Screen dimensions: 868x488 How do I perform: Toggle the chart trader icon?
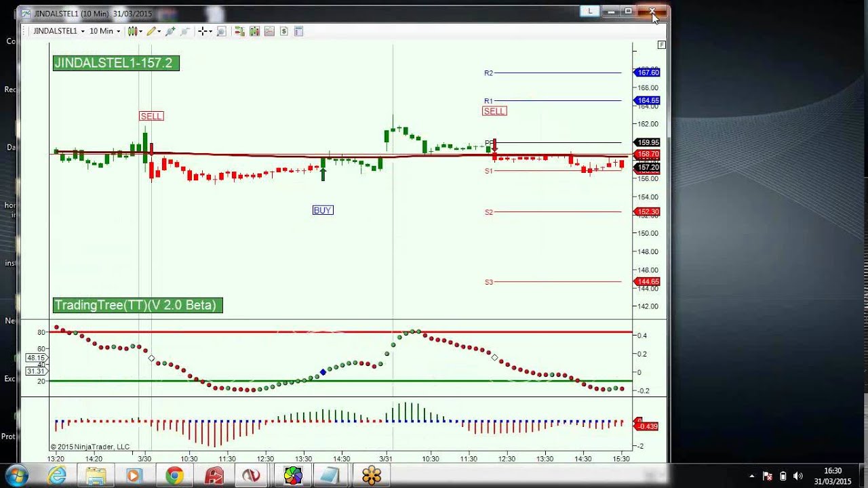tap(239, 31)
